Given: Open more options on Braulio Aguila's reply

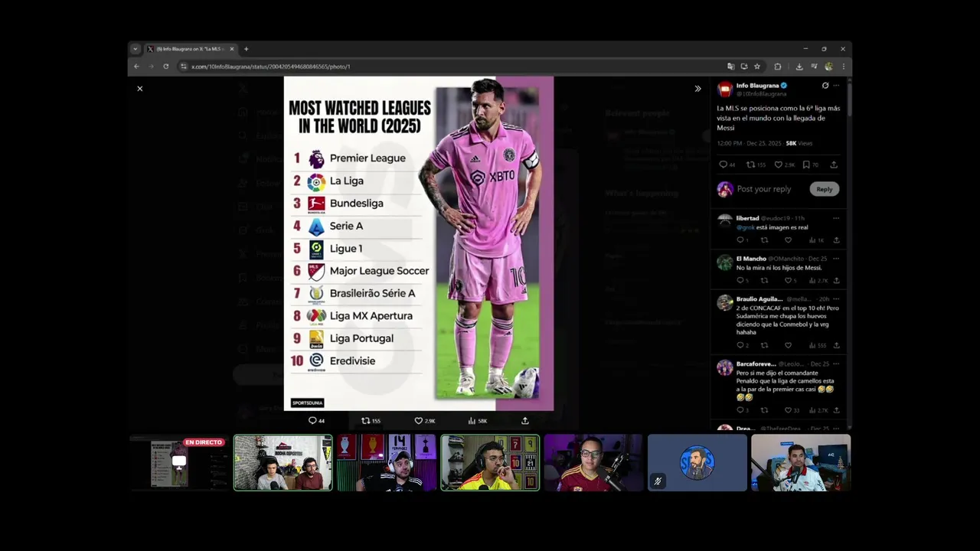Looking at the screenshot, I should [836, 299].
